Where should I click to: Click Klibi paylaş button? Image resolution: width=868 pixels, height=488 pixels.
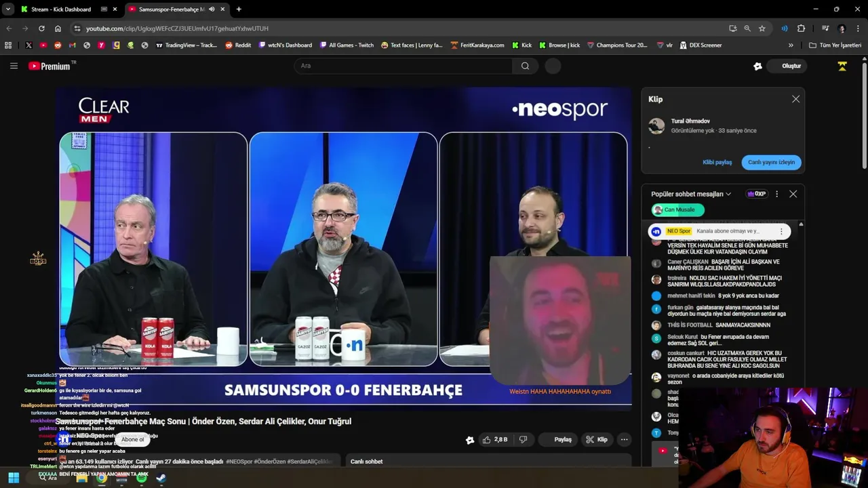coord(717,162)
